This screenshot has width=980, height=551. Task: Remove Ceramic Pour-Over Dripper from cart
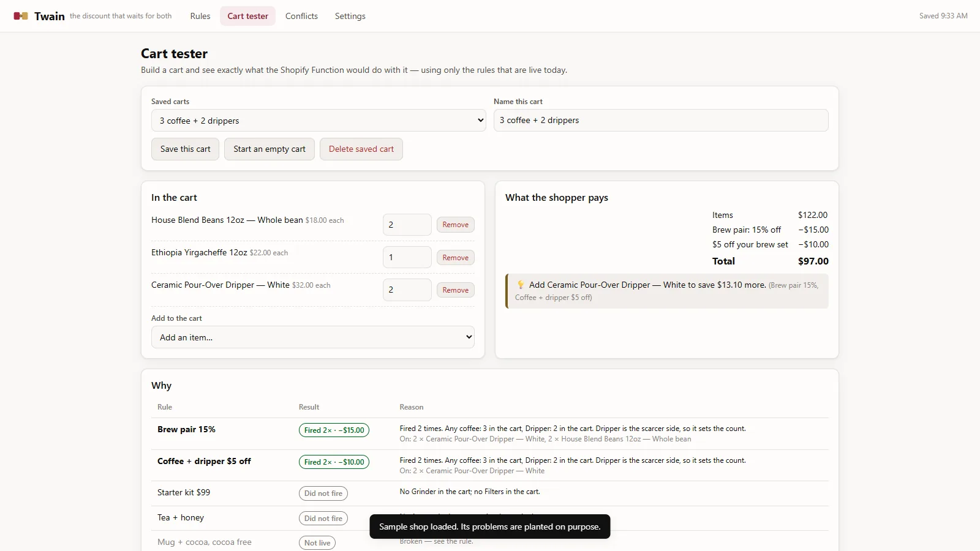click(x=456, y=290)
